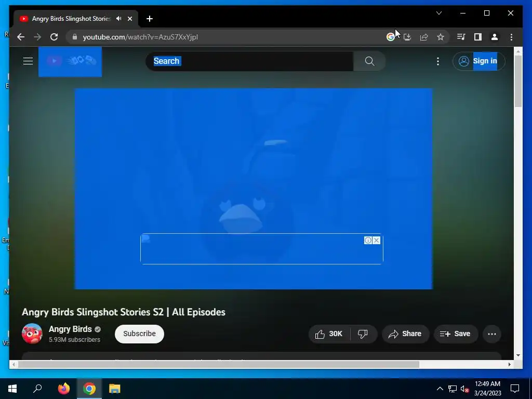This screenshot has height=399, width=532.
Task: Click the scroll right arrow at the bottom
Action: click(509, 364)
